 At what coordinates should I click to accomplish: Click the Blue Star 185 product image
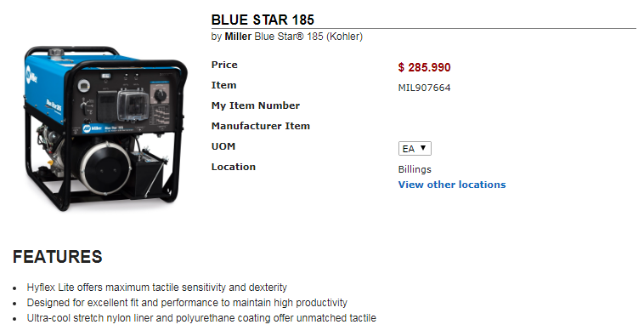tap(105, 128)
